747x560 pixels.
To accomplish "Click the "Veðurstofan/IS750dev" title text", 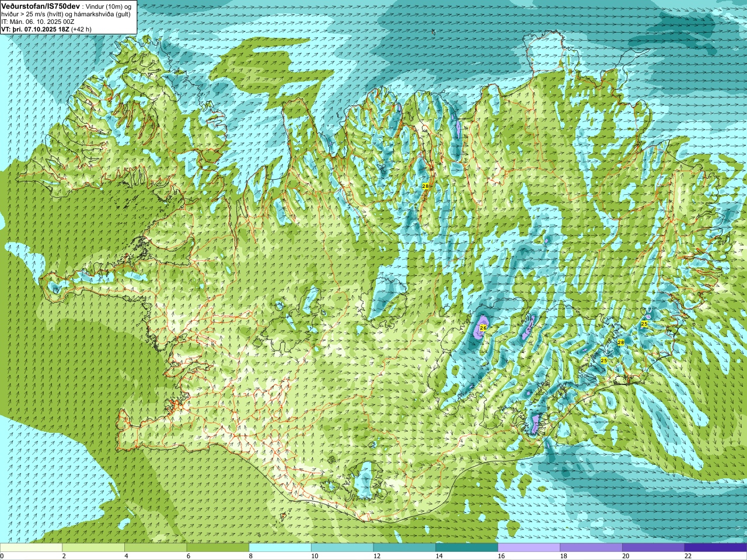I will click(40, 6).
